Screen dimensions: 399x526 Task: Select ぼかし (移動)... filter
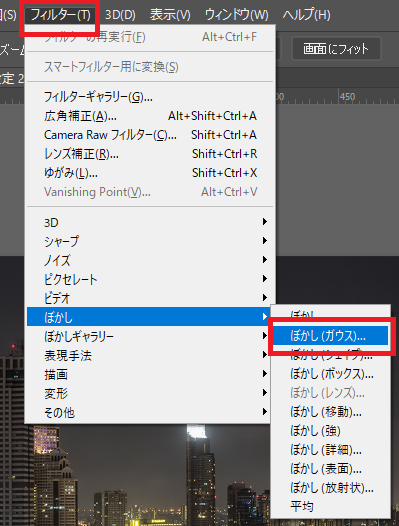[330, 412]
